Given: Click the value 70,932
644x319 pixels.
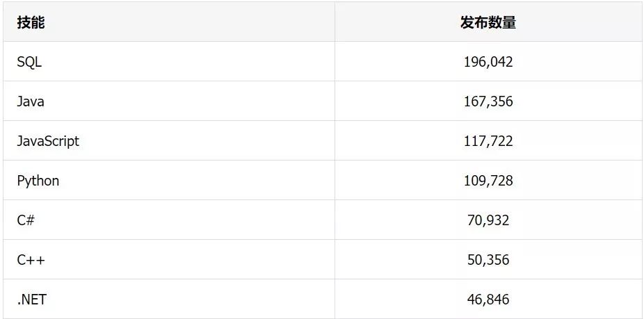Looking at the screenshot, I should coord(488,220).
